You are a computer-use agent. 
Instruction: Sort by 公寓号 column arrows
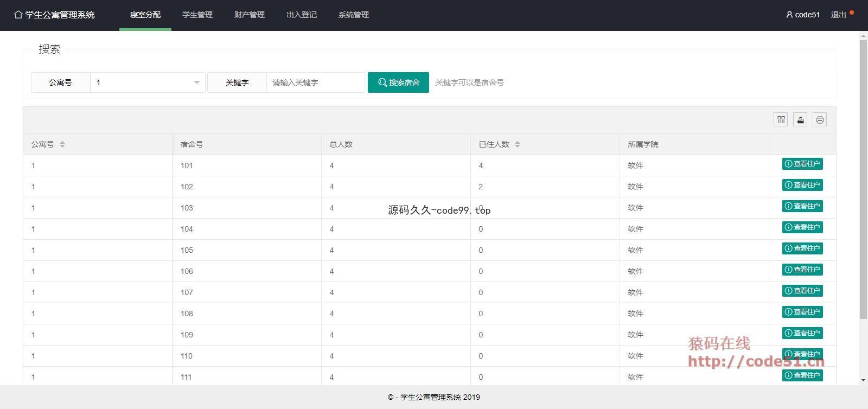tap(62, 144)
